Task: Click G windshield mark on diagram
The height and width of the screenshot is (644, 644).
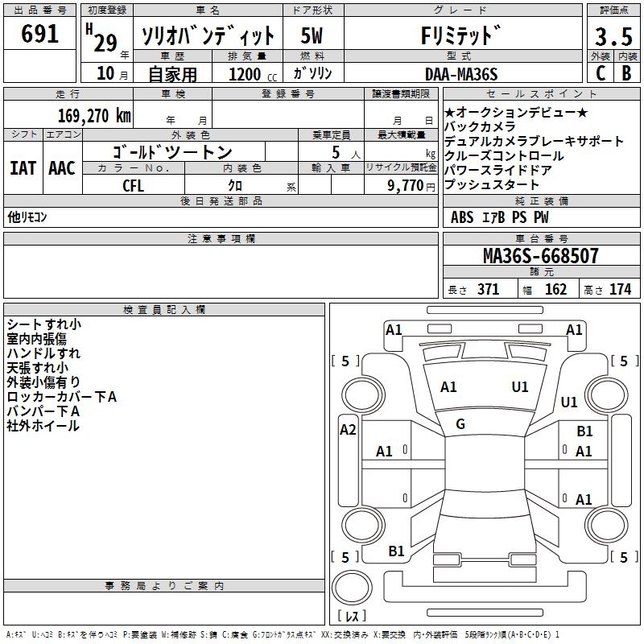Action: tap(460, 424)
